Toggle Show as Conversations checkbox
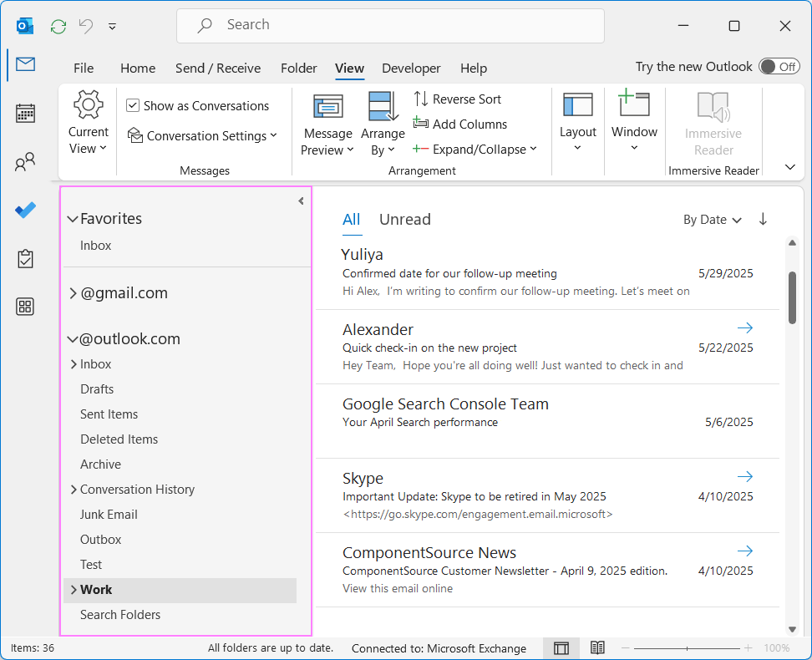 click(x=133, y=105)
